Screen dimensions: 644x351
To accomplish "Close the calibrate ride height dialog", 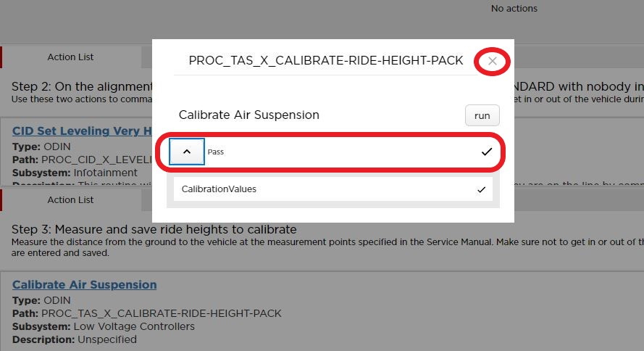I will (x=493, y=62).
